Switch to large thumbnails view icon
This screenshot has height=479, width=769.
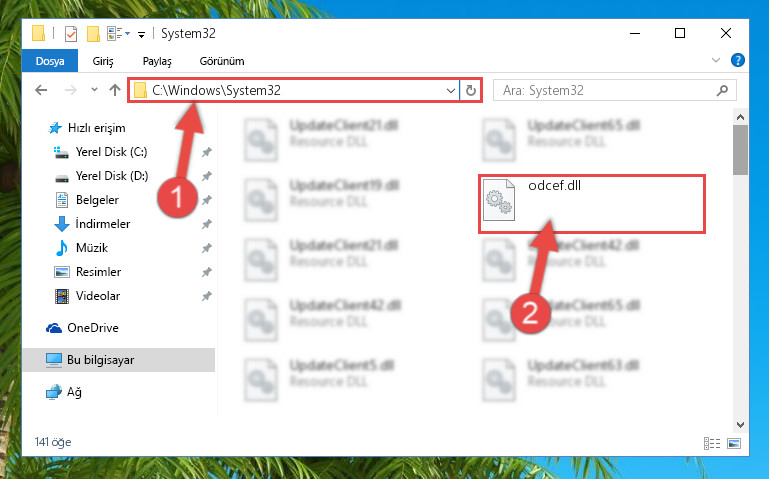[x=734, y=443]
